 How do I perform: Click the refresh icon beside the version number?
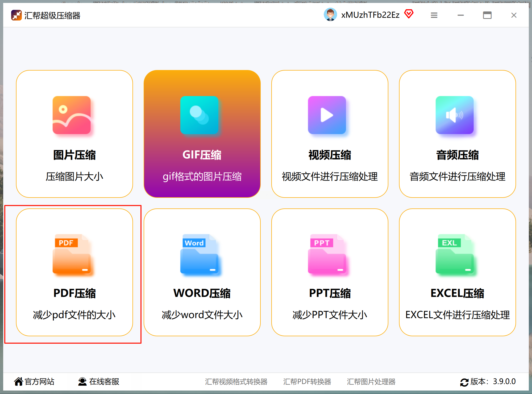tap(464, 382)
